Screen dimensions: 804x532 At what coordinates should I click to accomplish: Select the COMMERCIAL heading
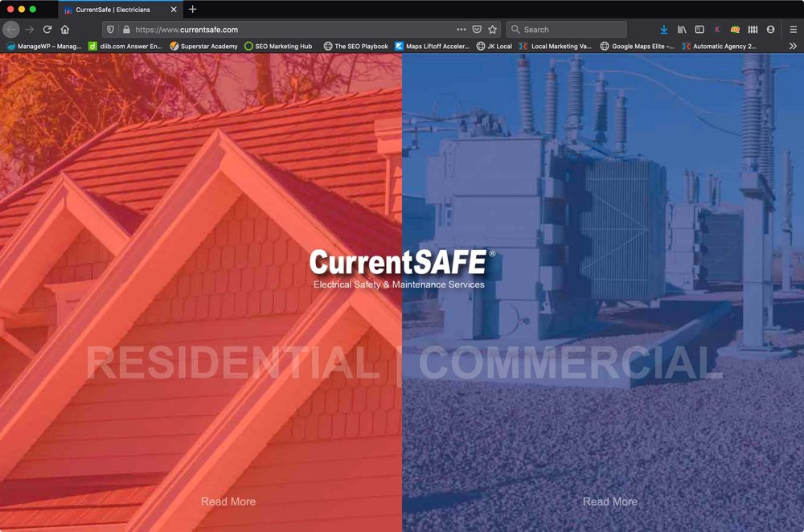click(571, 363)
